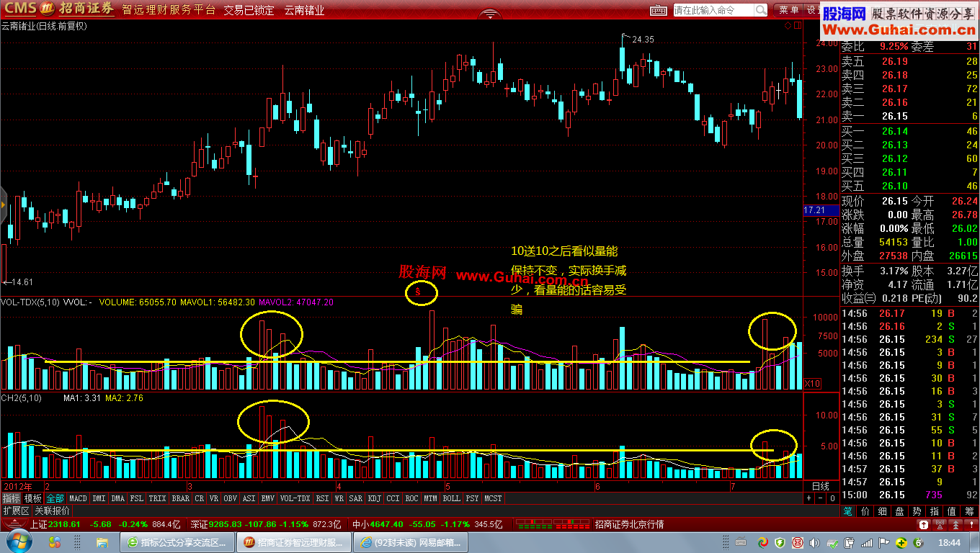Image resolution: width=980 pixels, height=553 pixels.
Task: Choose the KDJ indicator
Action: 375,498
